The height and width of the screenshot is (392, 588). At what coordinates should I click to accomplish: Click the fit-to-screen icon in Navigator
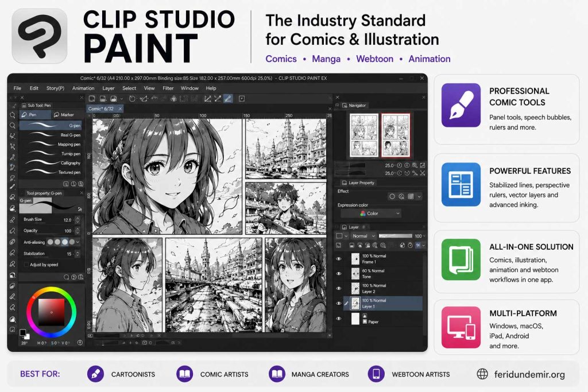423,165
